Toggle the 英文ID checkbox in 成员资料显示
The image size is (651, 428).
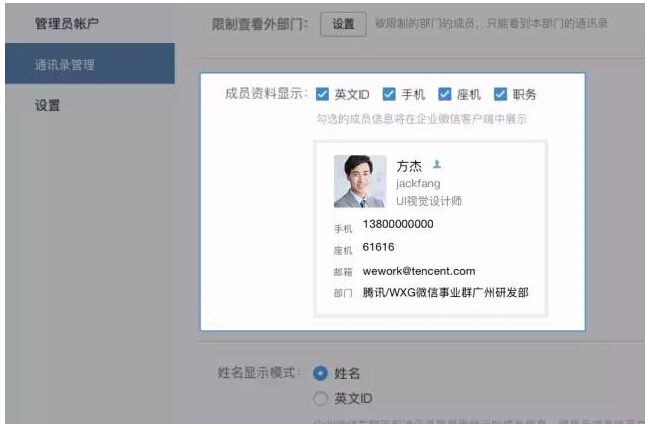(322, 94)
